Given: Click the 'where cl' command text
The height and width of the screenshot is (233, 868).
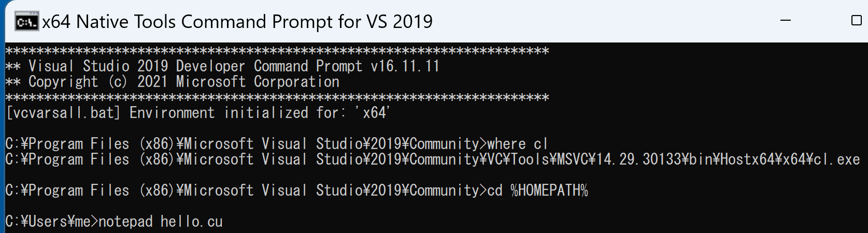Looking at the screenshot, I should (517, 144).
